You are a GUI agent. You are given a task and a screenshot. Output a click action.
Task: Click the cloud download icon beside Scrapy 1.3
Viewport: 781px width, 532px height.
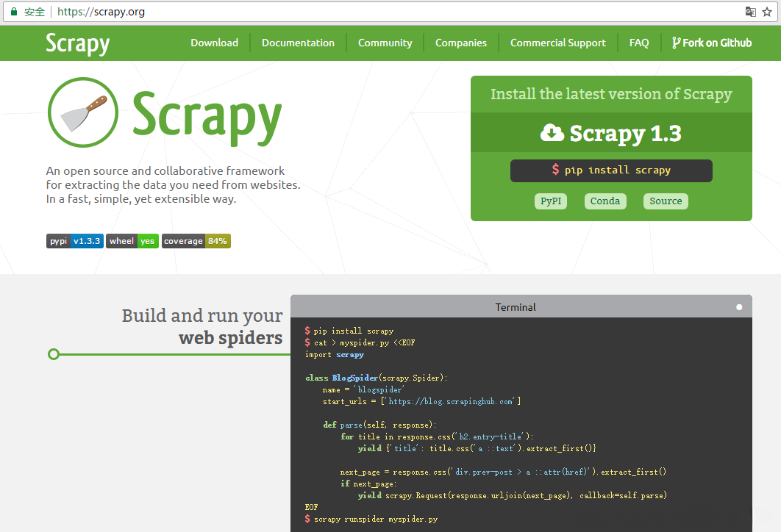pos(552,133)
